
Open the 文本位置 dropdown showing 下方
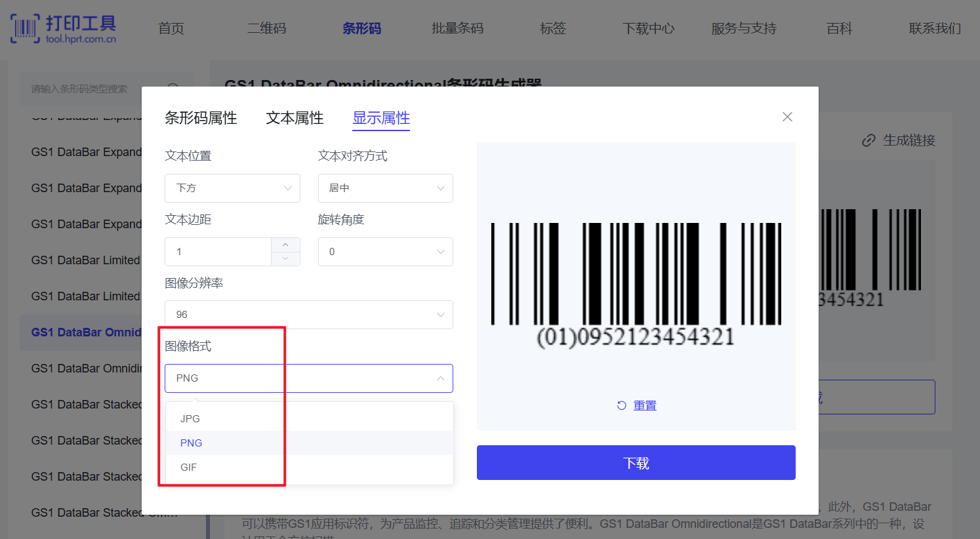click(232, 188)
